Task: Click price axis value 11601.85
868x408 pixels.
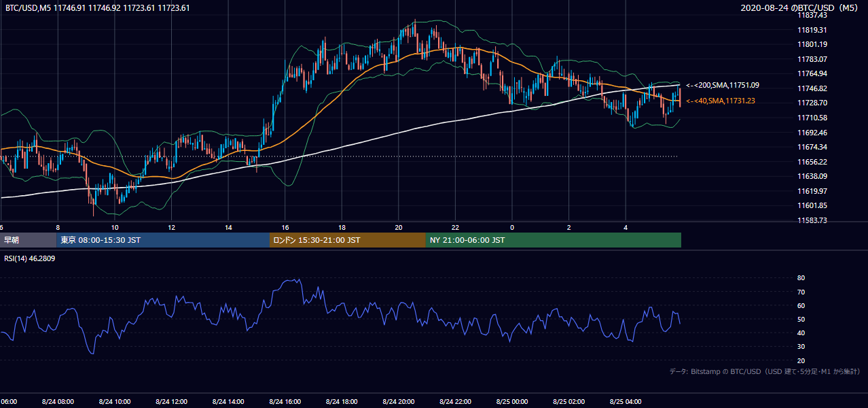Action: 812,205
